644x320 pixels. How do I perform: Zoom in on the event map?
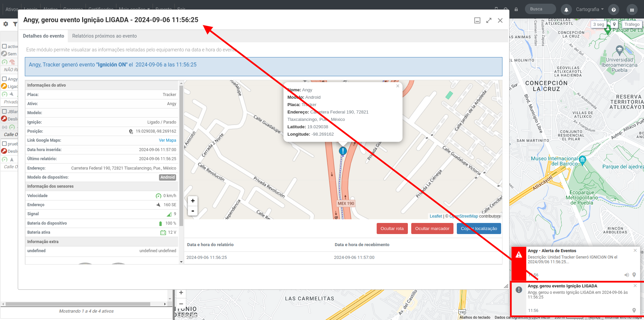click(193, 201)
